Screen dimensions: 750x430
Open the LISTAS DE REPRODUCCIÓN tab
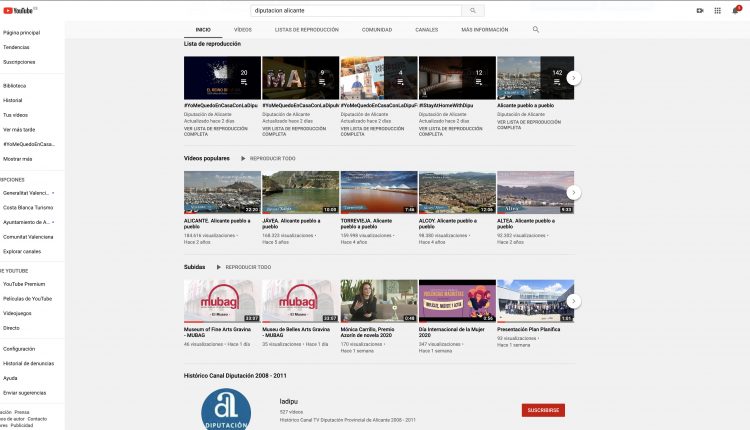pos(307,30)
